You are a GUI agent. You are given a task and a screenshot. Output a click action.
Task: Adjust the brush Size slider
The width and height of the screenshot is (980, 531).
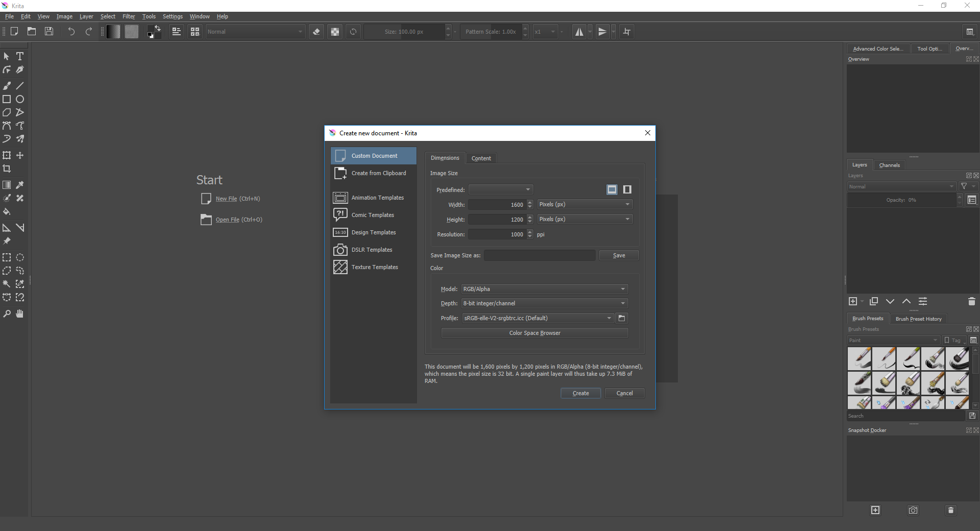coord(404,32)
